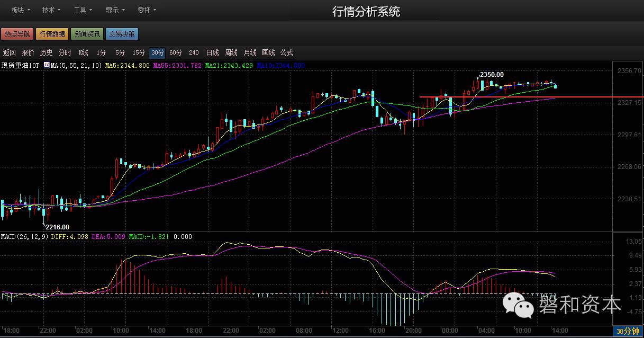
Task: Switch to 月线 monthly chart
Action: coord(250,52)
